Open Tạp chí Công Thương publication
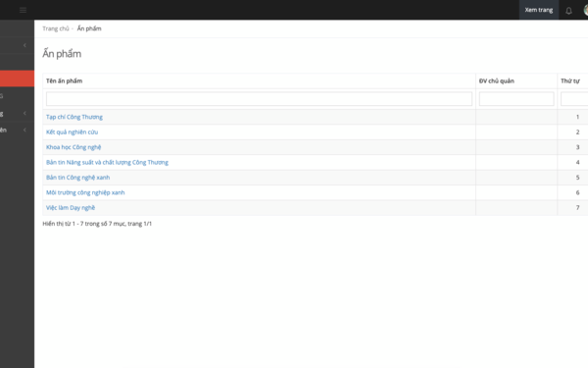 tap(74, 117)
